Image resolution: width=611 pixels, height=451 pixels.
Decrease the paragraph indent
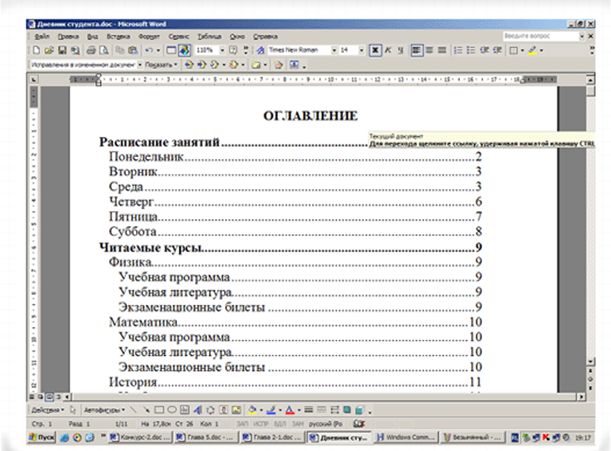coord(484,50)
